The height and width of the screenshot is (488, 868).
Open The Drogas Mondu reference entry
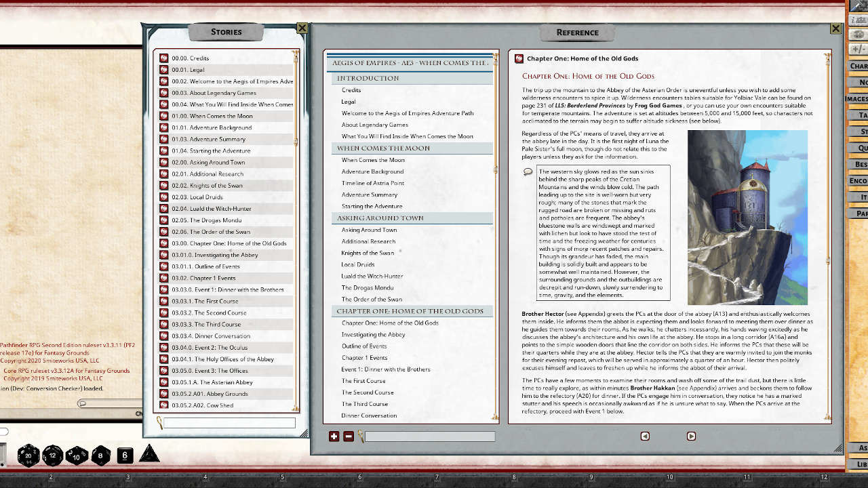(x=367, y=287)
